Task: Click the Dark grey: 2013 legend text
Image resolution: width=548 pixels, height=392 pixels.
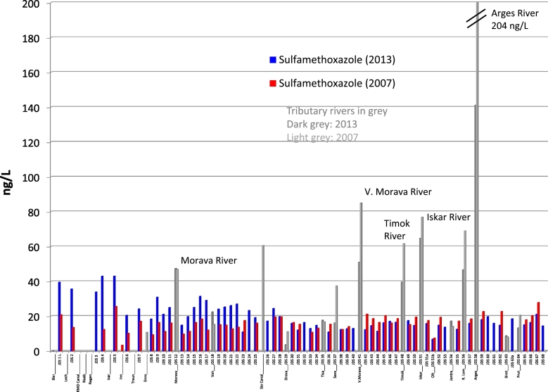Action: click(x=321, y=123)
